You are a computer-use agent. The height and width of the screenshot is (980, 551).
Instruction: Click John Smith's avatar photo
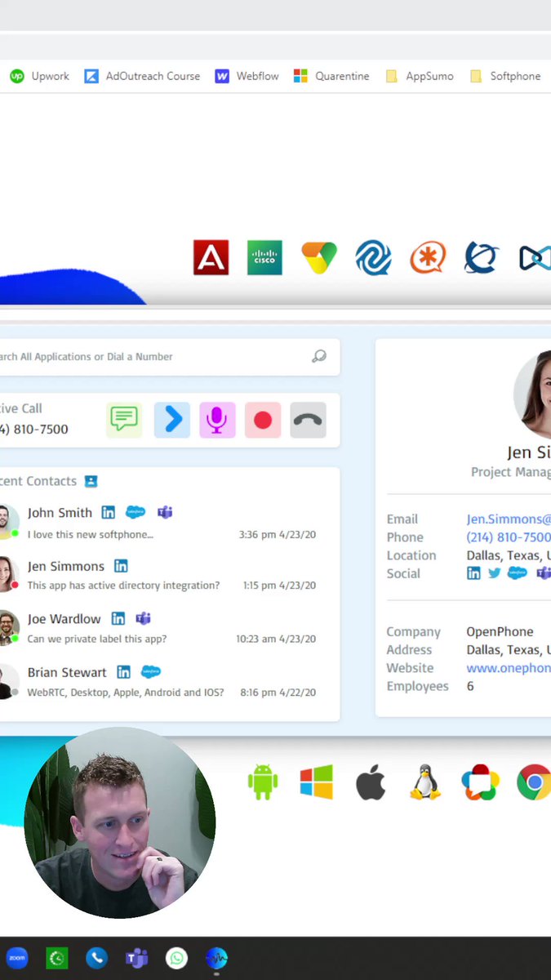pos(7,521)
